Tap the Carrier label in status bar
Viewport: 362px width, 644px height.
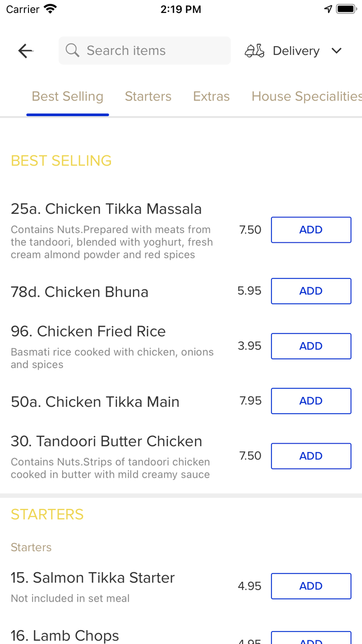(18, 8)
